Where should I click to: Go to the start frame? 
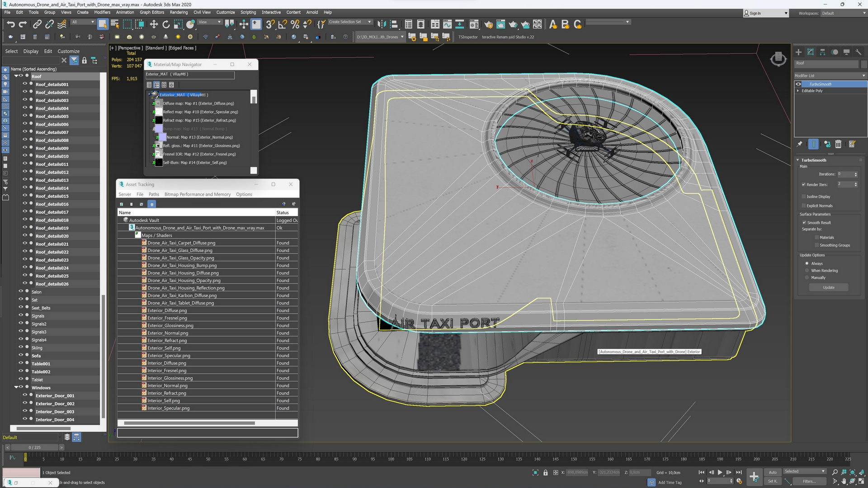click(x=702, y=472)
